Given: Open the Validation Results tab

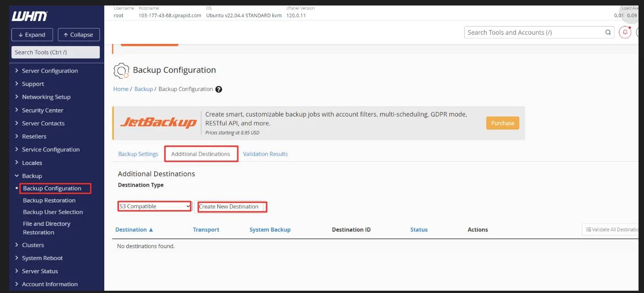Looking at the screenshot, I should pyautogui.click(x=265, y=154).
